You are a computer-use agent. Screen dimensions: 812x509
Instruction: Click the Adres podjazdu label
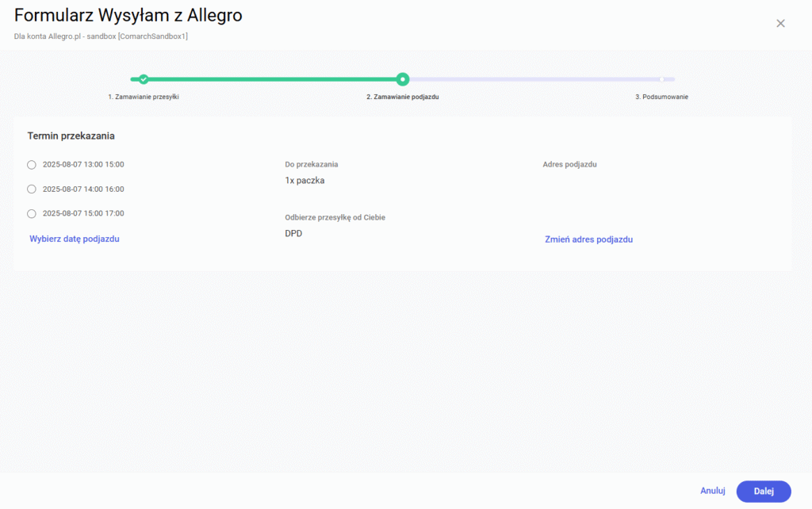(569, 164)
